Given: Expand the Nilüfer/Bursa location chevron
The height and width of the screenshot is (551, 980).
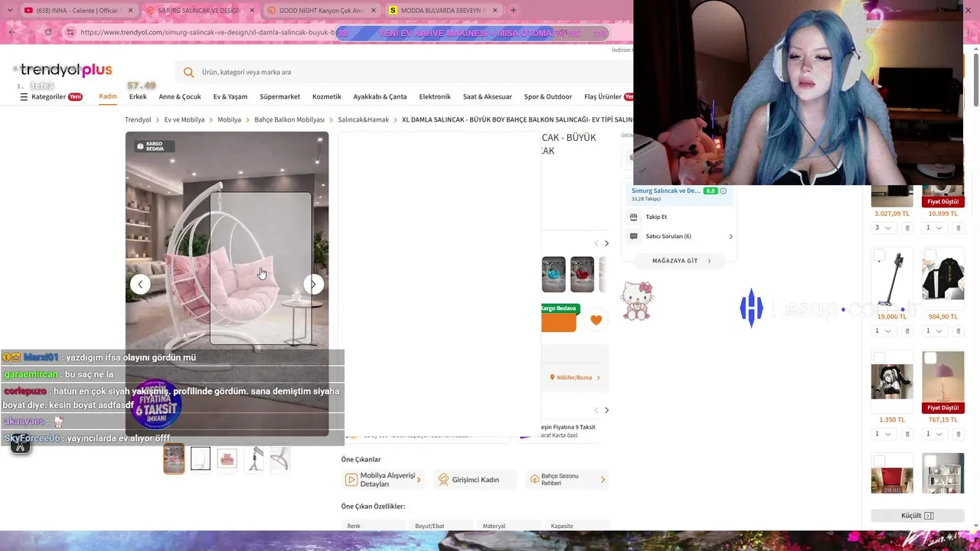Looking at the screenshot, I should [599, 378].
